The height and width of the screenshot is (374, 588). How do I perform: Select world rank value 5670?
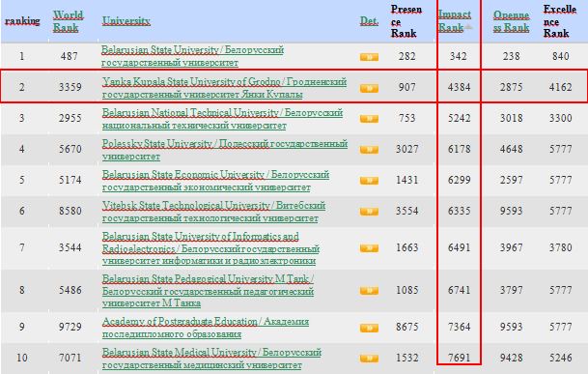click(70, 149)
